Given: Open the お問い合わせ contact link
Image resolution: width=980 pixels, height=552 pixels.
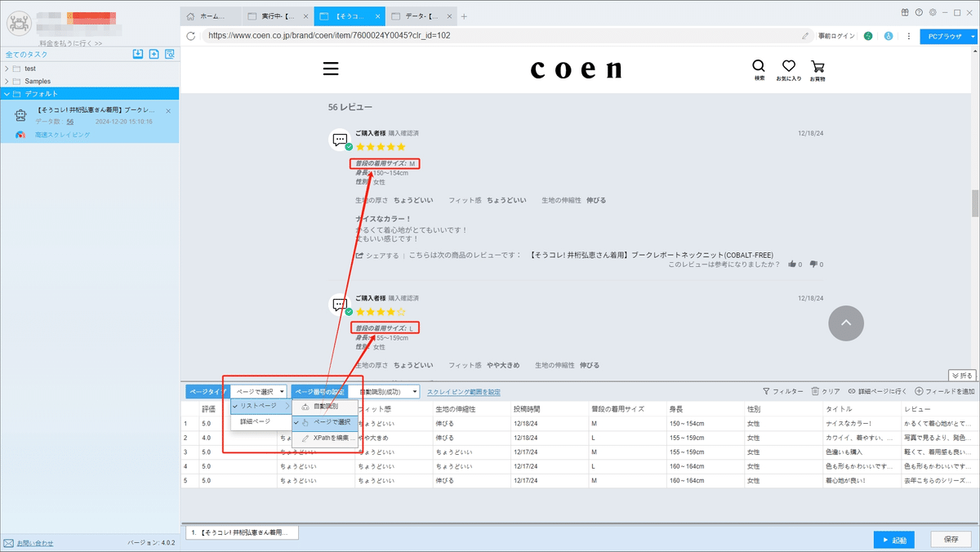Looking at the screenshot, I should 35,543.
